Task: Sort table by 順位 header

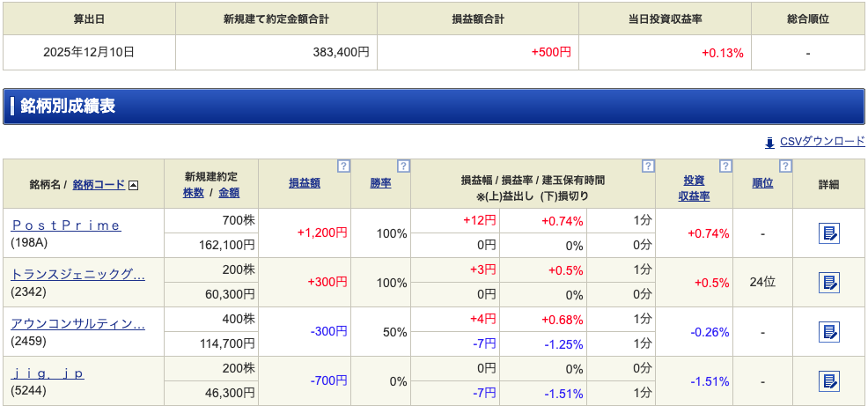Action: click(x=762, y=184)
